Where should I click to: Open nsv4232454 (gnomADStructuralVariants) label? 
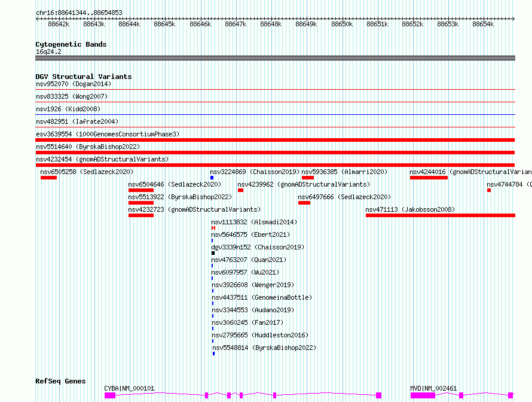pos(102,159)
